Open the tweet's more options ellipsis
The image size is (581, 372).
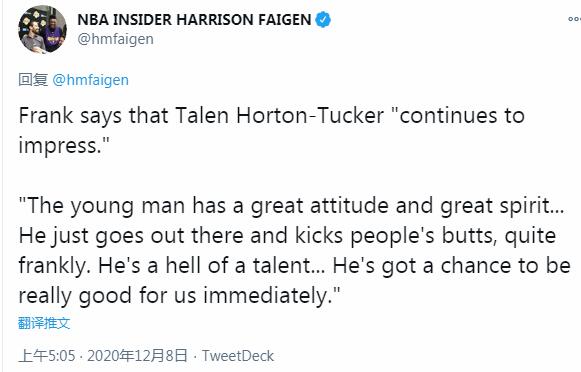click(574, 19)
